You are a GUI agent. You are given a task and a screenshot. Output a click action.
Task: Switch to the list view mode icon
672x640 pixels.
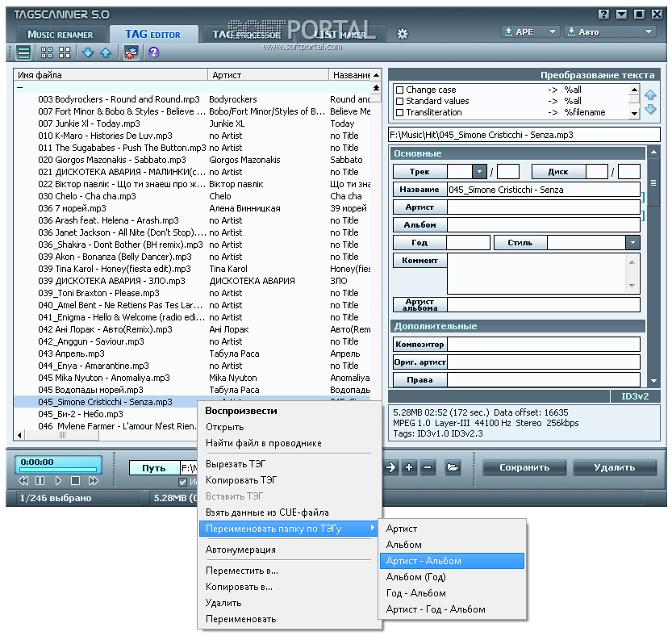[x=23, y=52]
